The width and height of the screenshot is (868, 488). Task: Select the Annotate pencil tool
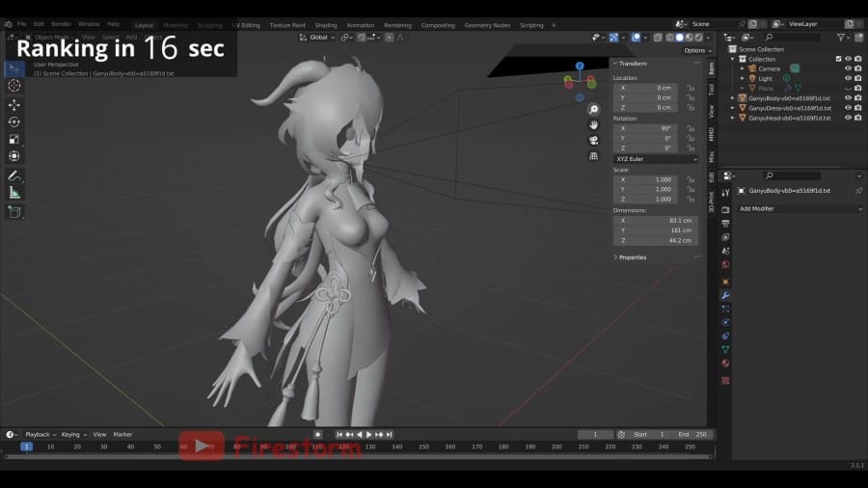pyautogui.click(x=14, y=176)
